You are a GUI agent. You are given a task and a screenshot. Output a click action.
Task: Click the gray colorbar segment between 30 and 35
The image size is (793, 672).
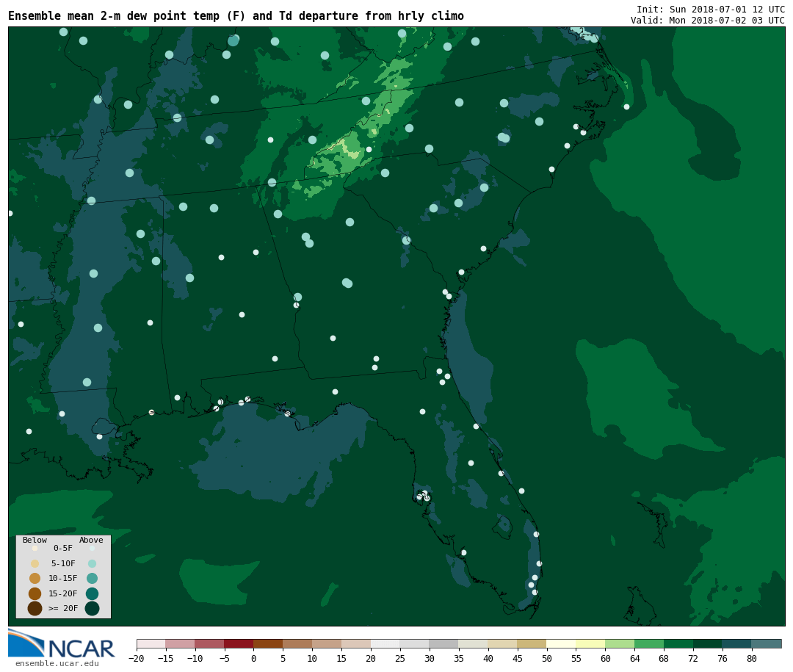tap(443, 643)
